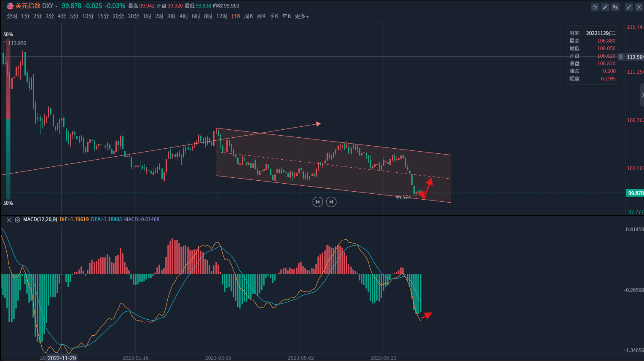Switch to 月K monthly chart
Screen dimensions: 644x361
pyautogui.click(x=261, y=16)
